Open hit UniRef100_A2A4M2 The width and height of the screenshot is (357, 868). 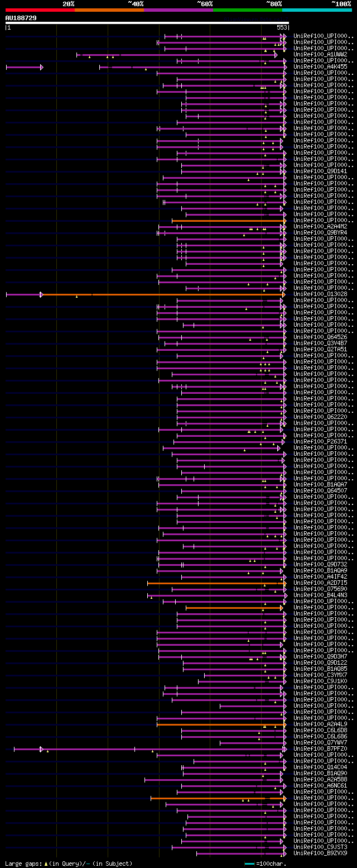pyautogui.click(x=320, y=227)
